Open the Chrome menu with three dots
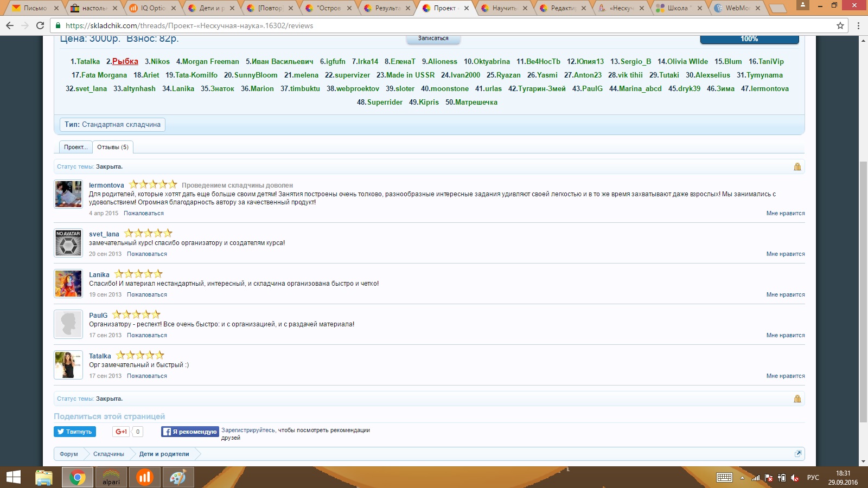 pos(858,25)
